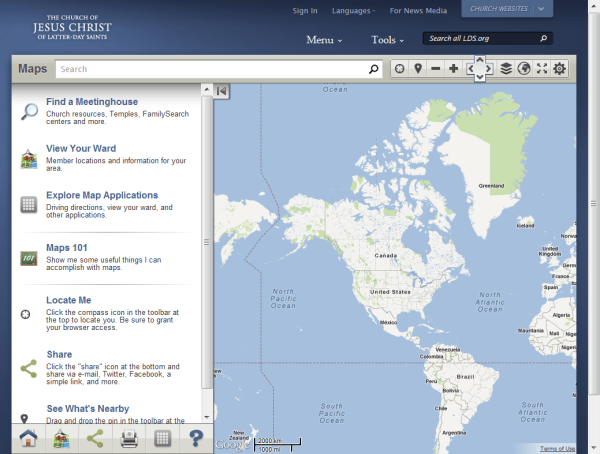The width and height of the screenshot is (600, 454).
Task: Click the Share icon in the bottom toolbar
Action: tap(95, 438)
